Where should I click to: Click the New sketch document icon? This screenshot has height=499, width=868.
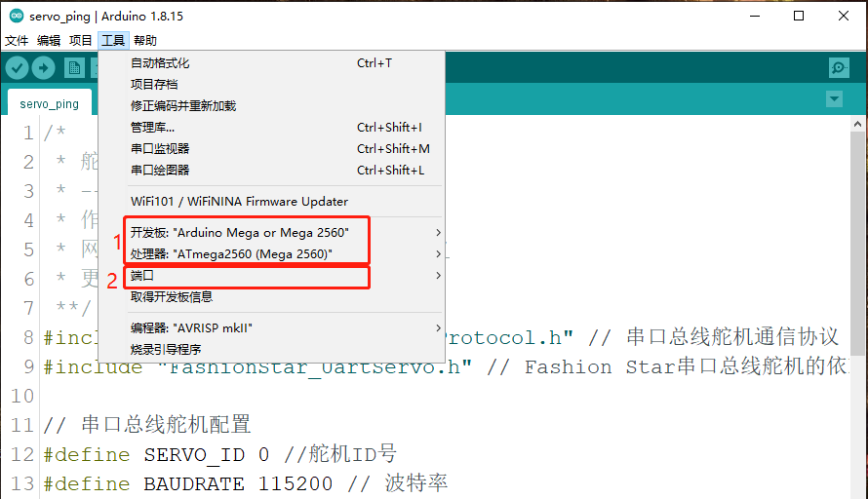click(74, 67)
